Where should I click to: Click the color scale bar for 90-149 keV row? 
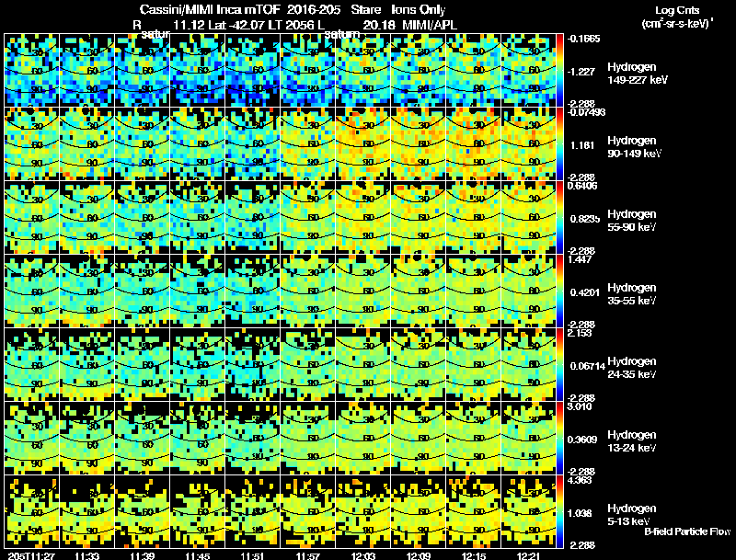(559, 144)
